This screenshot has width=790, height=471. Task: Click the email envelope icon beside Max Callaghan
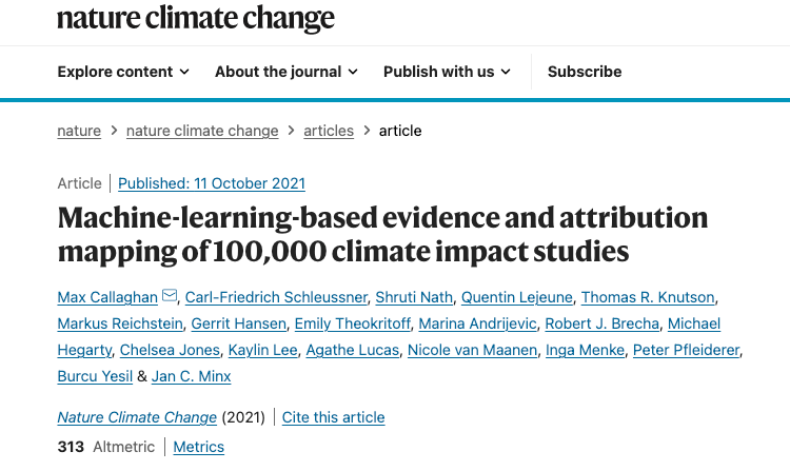click(x=169, y=295)
